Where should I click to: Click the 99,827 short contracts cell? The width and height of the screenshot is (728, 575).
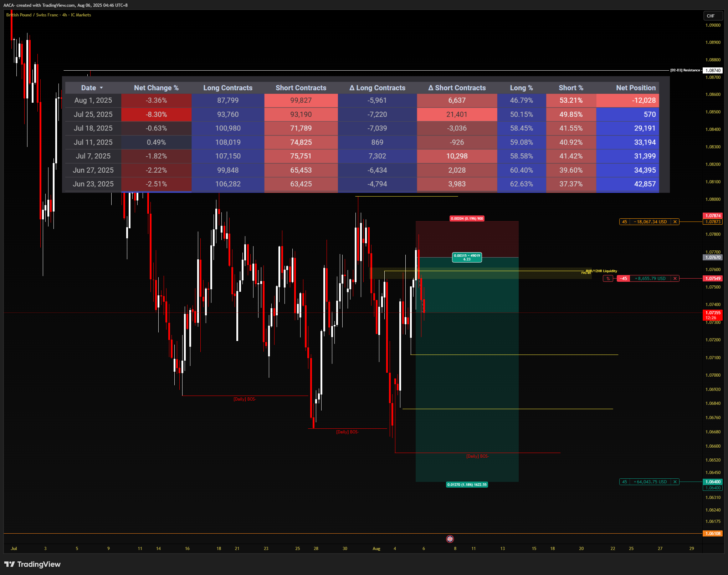[x=301, y=101]
